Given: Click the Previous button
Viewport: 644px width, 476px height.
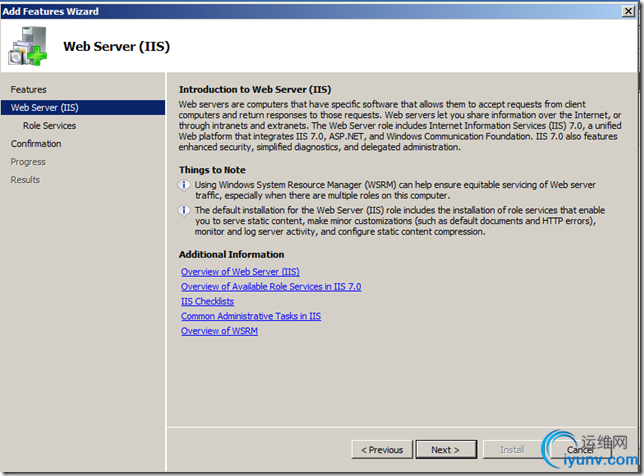Looking at the screenshot, I should pos(382,450).
